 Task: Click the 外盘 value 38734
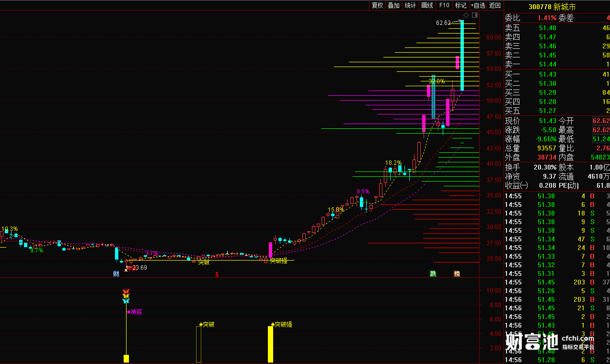pos(547,157)
